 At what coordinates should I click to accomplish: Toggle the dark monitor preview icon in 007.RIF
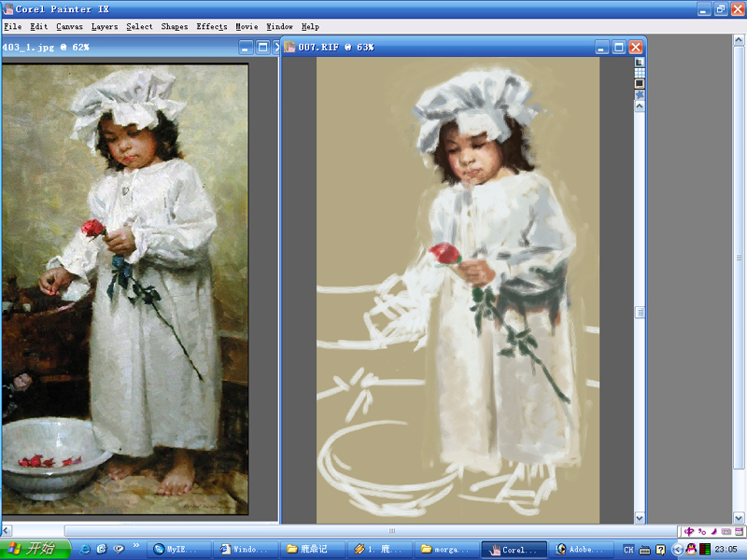tap(640, 84)
